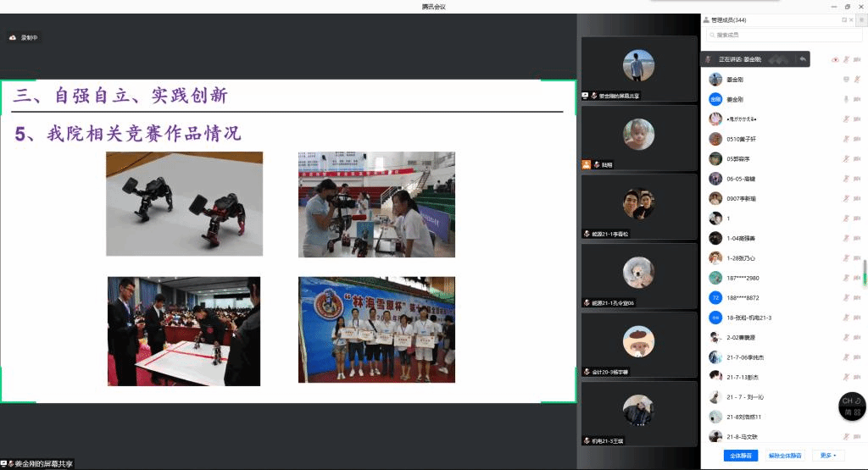Select the 机电21-3王耀 video thumbnail
The height and width of the screenshot is (470, 868).
click(637, 412)
